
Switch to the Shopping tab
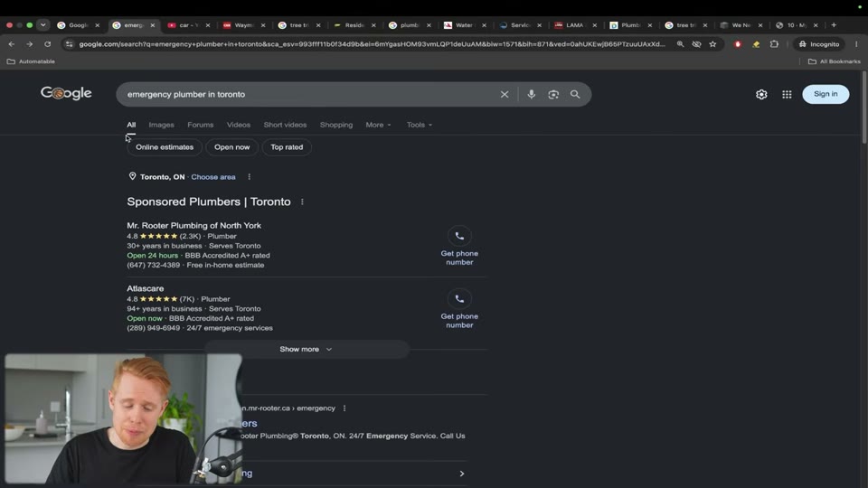click(336, 125)
